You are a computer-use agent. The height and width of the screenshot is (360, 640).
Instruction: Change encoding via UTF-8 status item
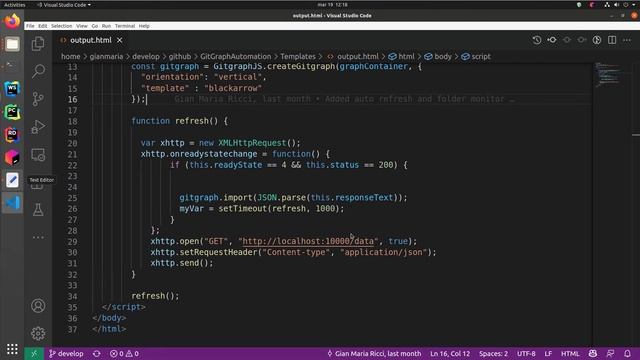(526, 353)
